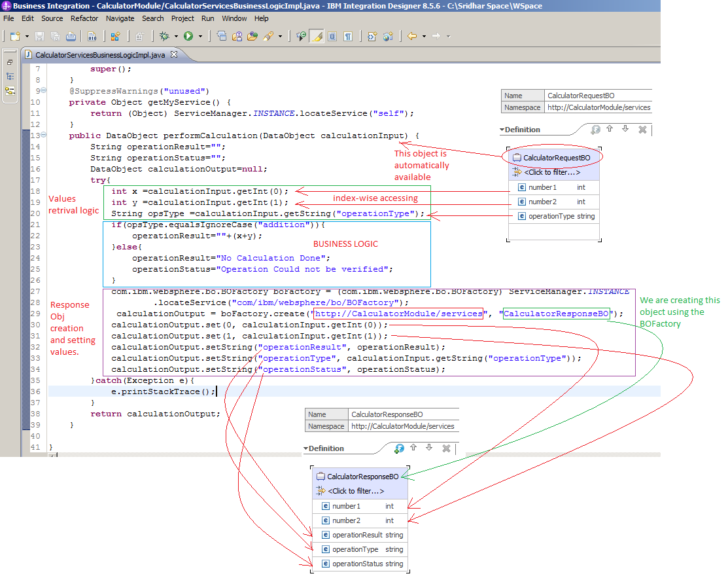Click add field icon in CalculatorResponseBO Definition
Screen dimensions: 728x580
[x=399, y=448]
